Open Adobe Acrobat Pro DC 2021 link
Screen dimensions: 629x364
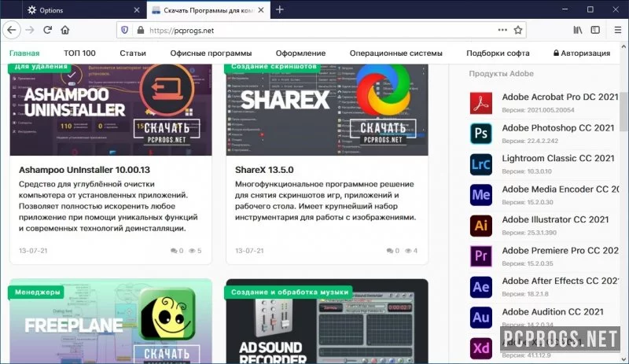[560, 97]
